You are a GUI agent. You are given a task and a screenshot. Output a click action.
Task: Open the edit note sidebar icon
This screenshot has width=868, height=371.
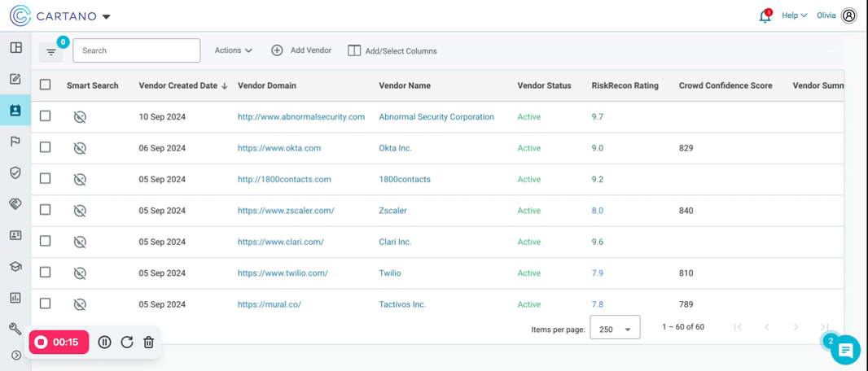(15, 79)
